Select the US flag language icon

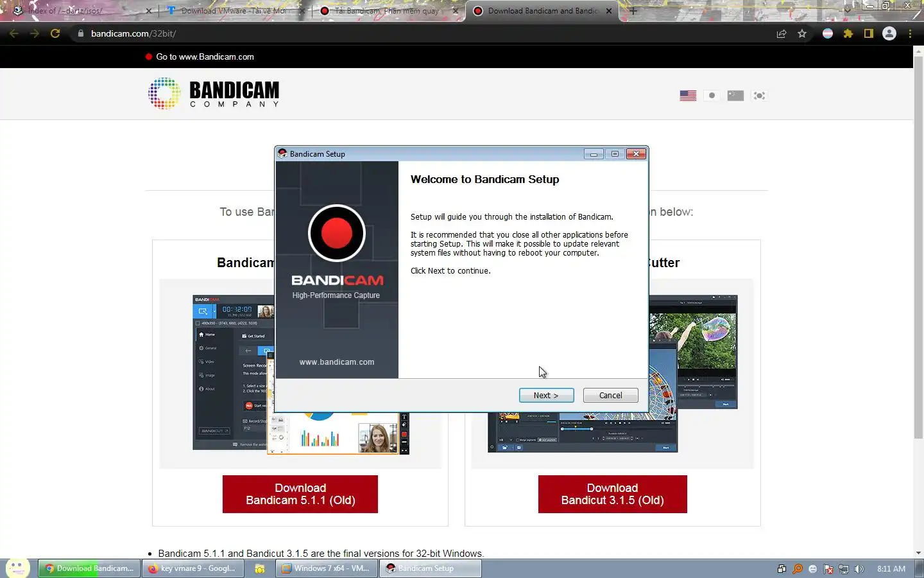688,96
